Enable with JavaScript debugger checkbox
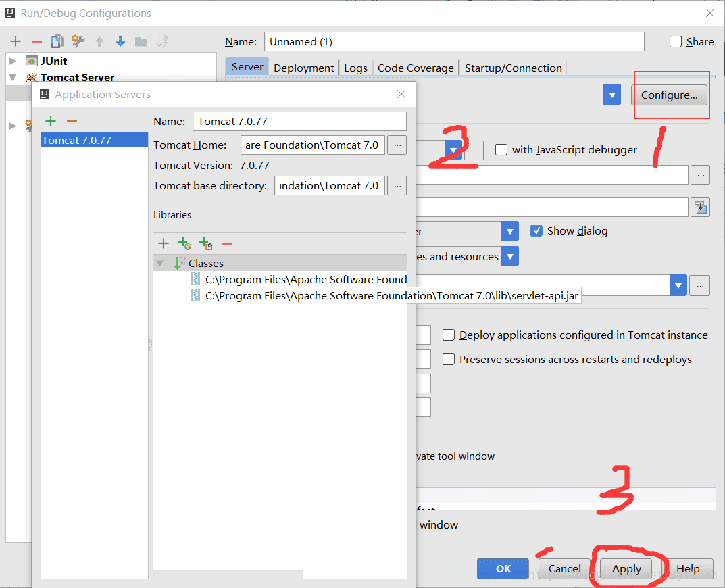 pyautogui.click(x=501, y=150)
